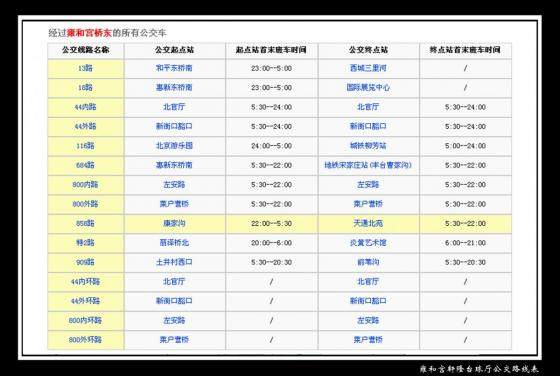Click the 公交终点站 column header
Image resolution: width=560 pixels, height=376 pixels.
coord(368,50)
